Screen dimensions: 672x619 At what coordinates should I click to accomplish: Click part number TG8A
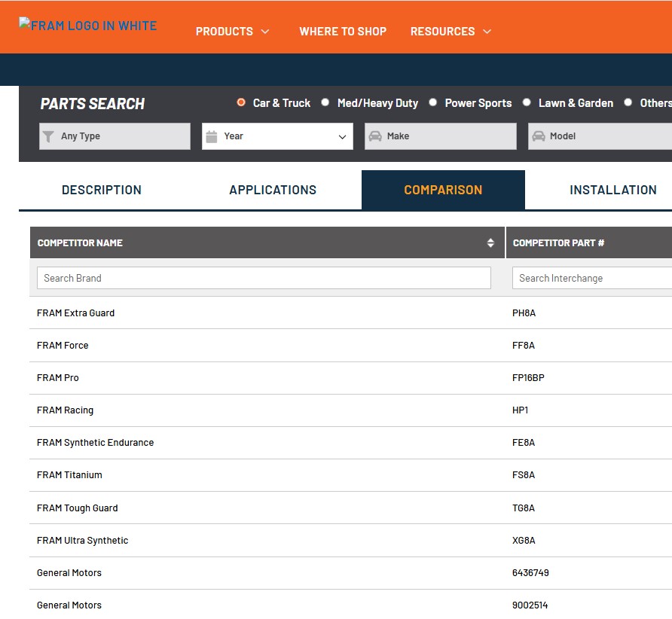pyautogui.click(x=524, y=508)
